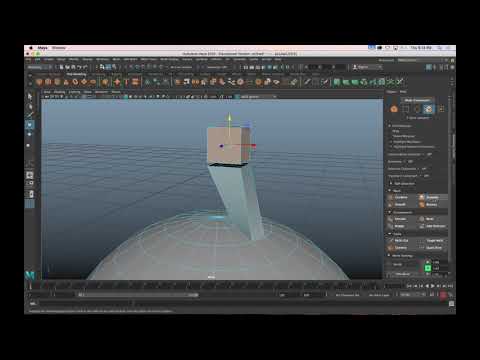Switch to Object selection mode in toolkit
Screen dimensions: 480x360
click(394, 109)
